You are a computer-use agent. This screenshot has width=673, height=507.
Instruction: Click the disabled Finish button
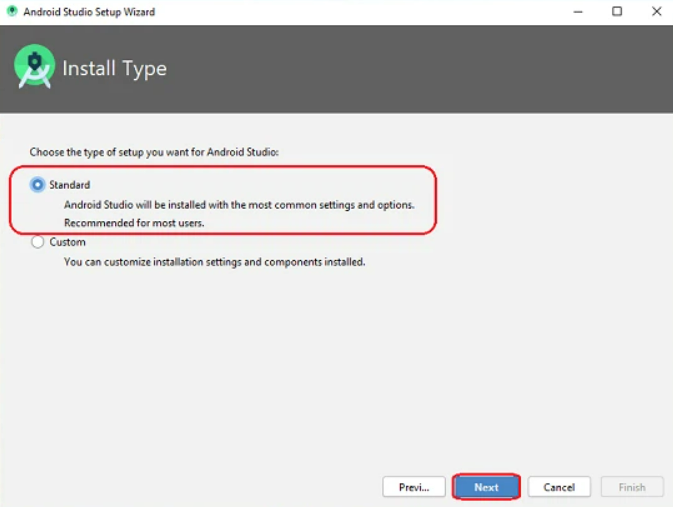point(632,487)
